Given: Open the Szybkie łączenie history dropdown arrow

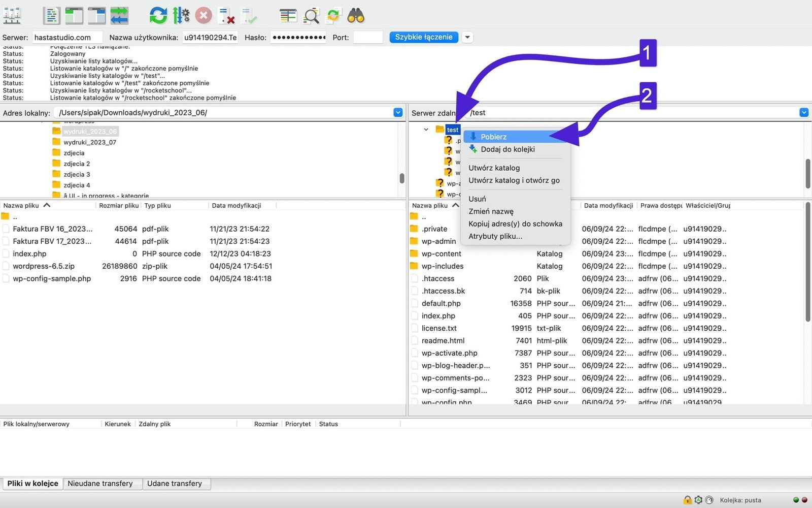Looking at the screenshot, I should point(467,37).
